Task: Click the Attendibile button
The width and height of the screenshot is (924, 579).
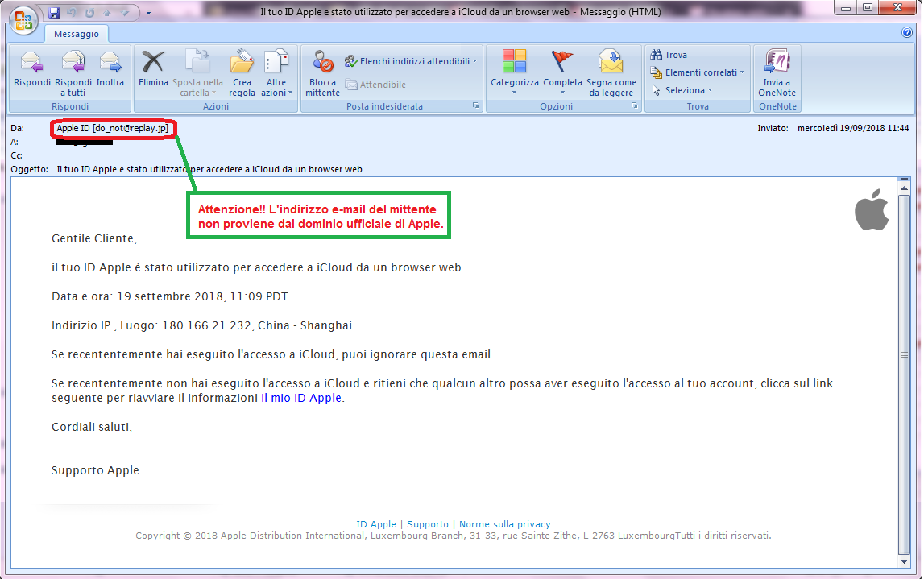Action: (x=375, y=85)
